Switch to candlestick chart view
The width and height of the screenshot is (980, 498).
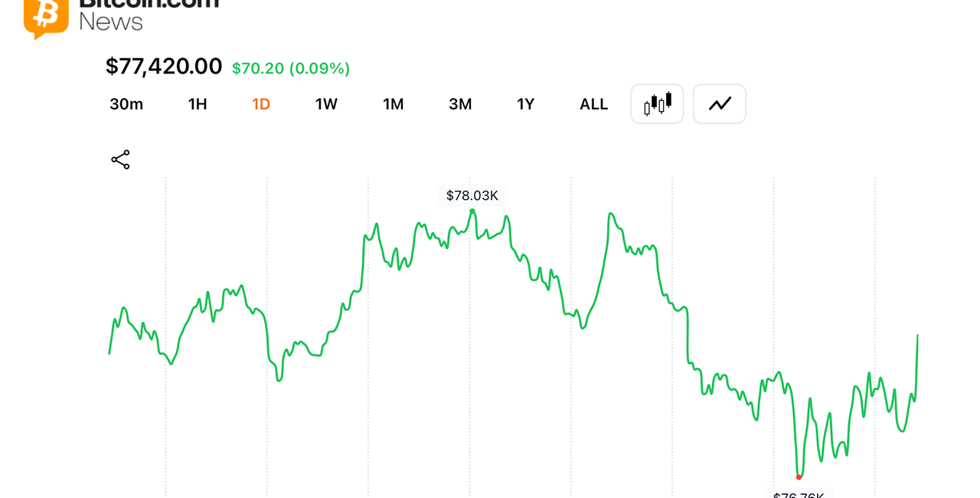(657, 103)
